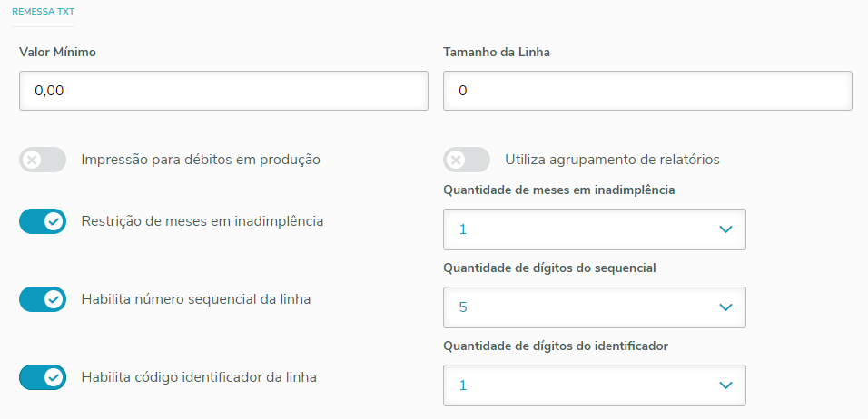Disable the Habilita código identificador da linha switch
The width and height of the screenshot is (868, 419).
(x=43, y=376)
